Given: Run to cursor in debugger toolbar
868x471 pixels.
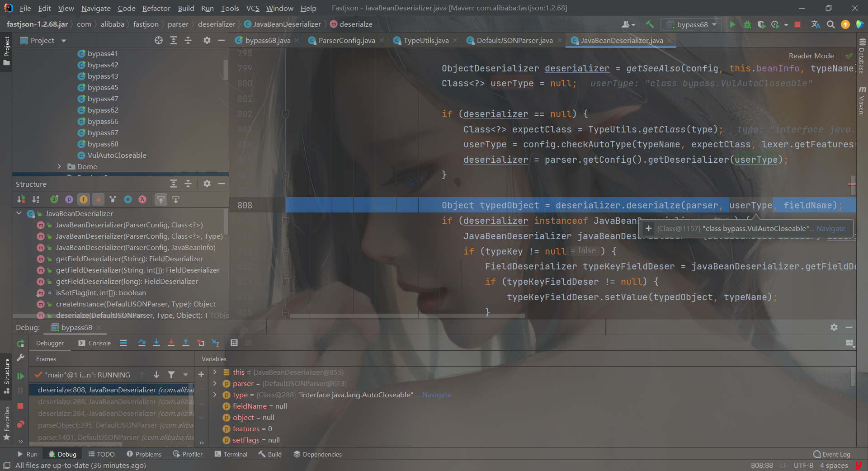Looking at the screenshot, I should pyautogui.click(x=216, y=343).
